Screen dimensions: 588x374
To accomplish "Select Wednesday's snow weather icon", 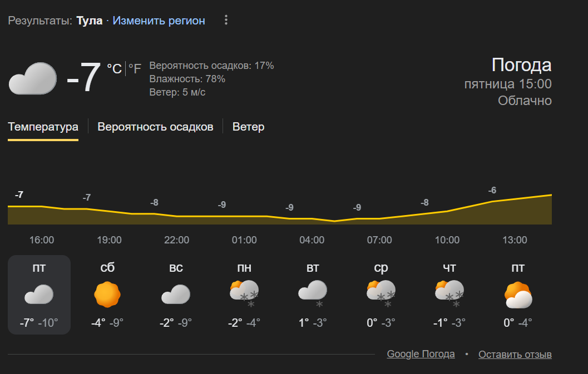I will (381, 295).
